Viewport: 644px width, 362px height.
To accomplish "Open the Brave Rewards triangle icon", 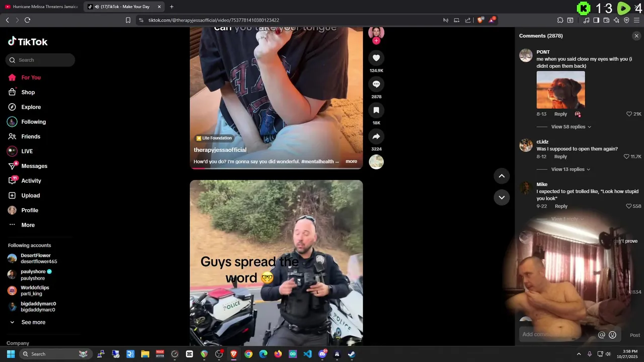I will (x=492, y=20).
